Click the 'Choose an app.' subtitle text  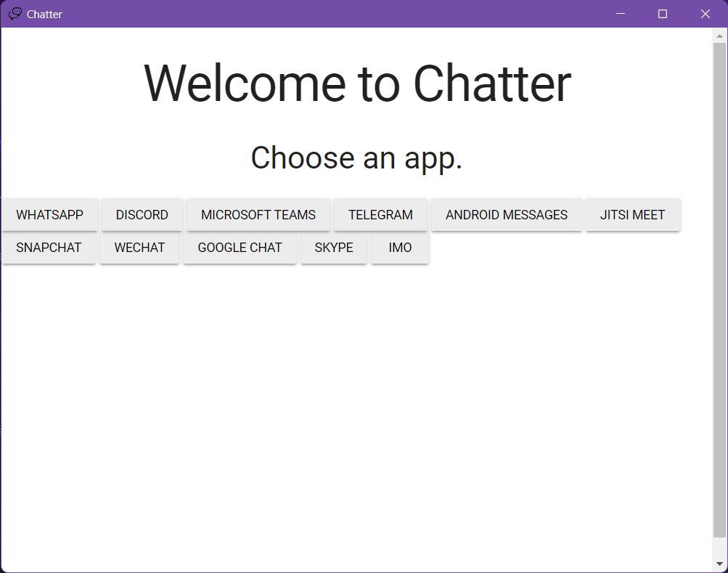coord(356,158)
